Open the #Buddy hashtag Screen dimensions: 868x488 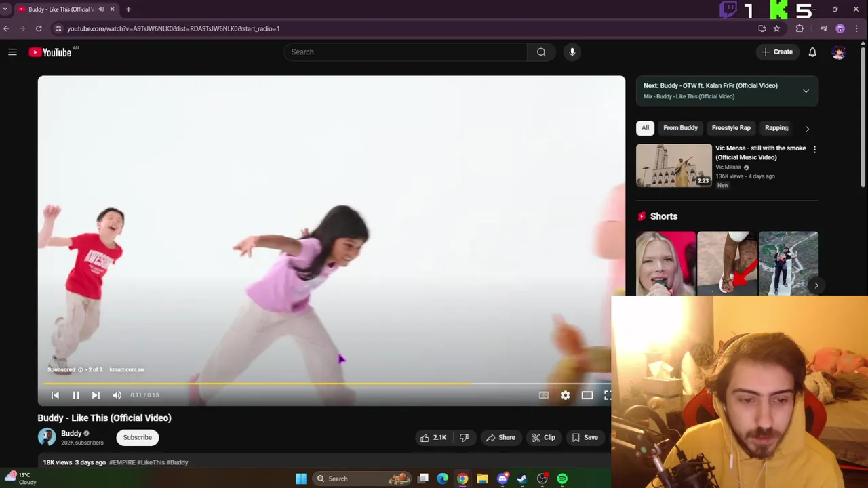[177, 462]
